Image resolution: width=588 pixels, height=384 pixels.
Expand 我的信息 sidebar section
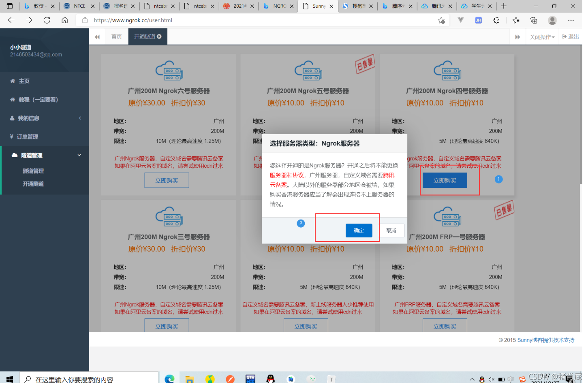(45, 119)
